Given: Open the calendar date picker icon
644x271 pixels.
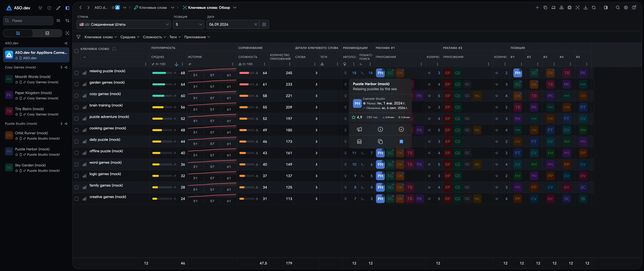Looking at the screenshot, I should (x=264, y=25).
